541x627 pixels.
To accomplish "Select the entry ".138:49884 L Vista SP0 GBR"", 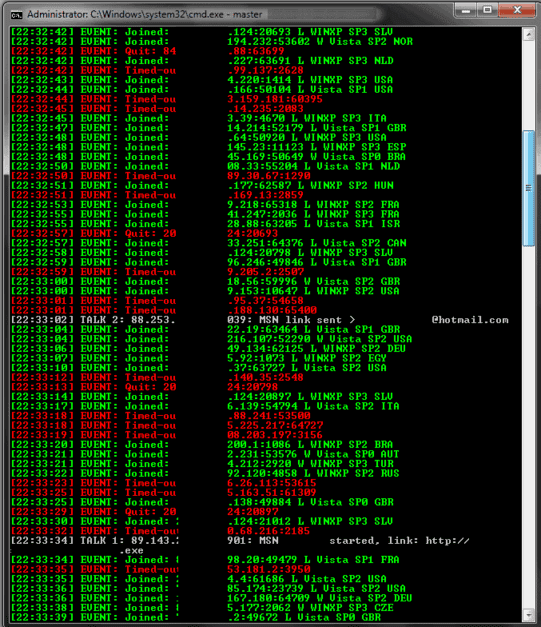I will pyautogui.click(x=310, y=502).
